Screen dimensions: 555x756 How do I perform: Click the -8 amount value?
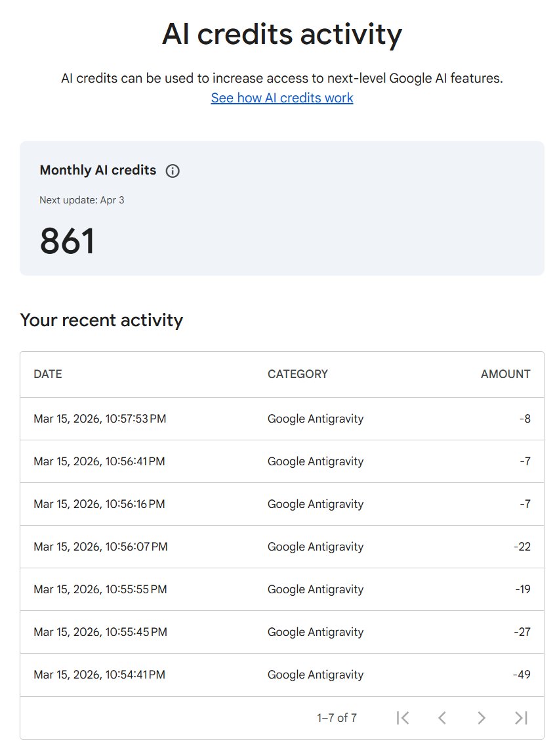(x=525, y=419)
